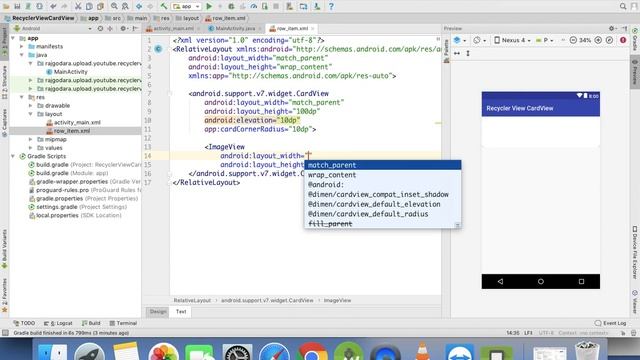Zoom out the preview with minus icon
This screenshot has width=640, height=360.
pos(573,40)
